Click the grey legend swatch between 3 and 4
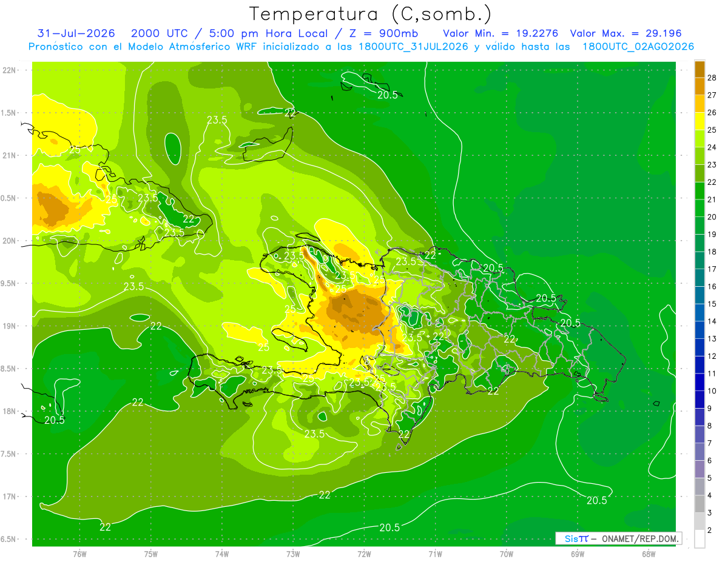Image resolution: width=728 pixels, height=562 pixels. tap(699, 504)
